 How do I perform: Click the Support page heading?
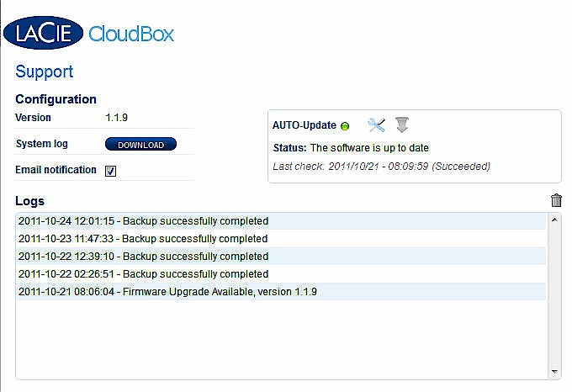point(44,72)
